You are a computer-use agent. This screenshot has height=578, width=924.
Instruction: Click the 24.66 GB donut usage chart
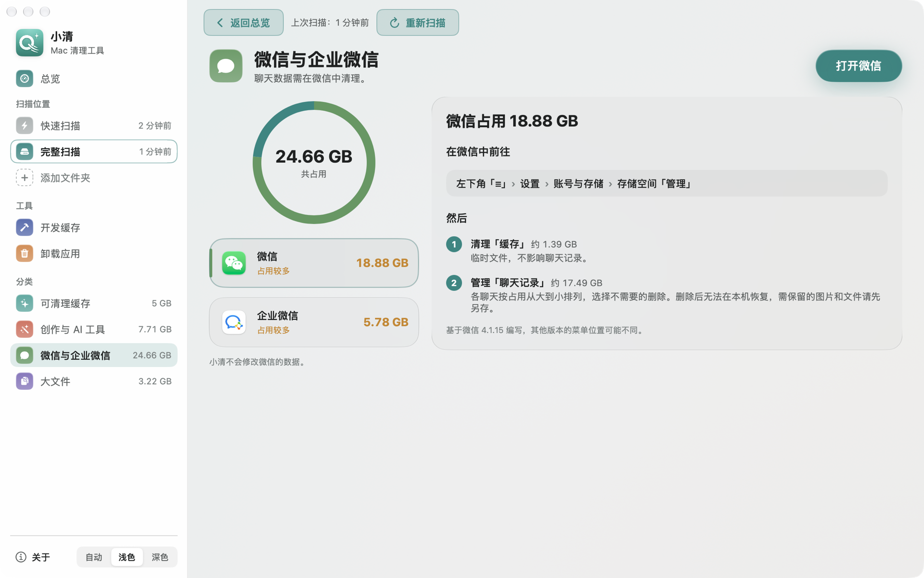pos(314,162)
